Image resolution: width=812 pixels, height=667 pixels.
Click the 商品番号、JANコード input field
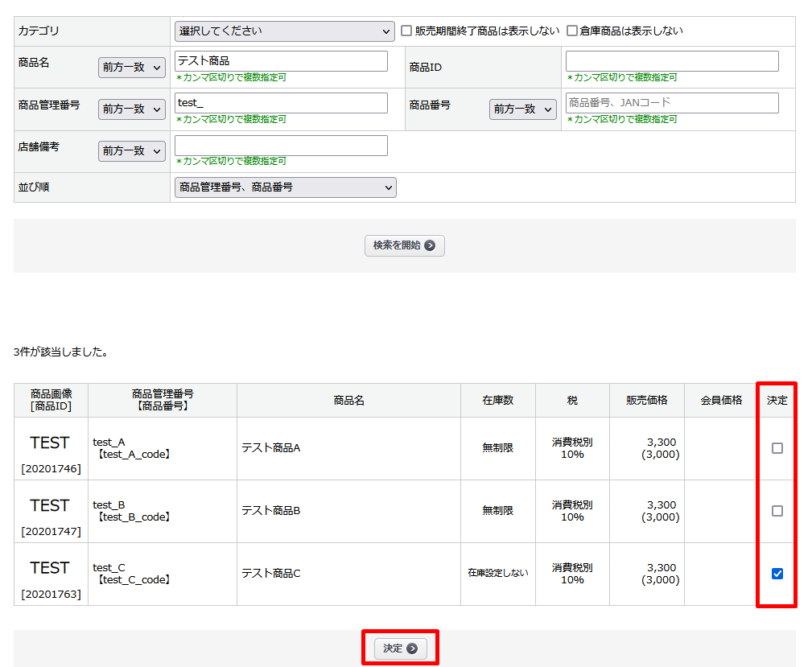[672, 103]
